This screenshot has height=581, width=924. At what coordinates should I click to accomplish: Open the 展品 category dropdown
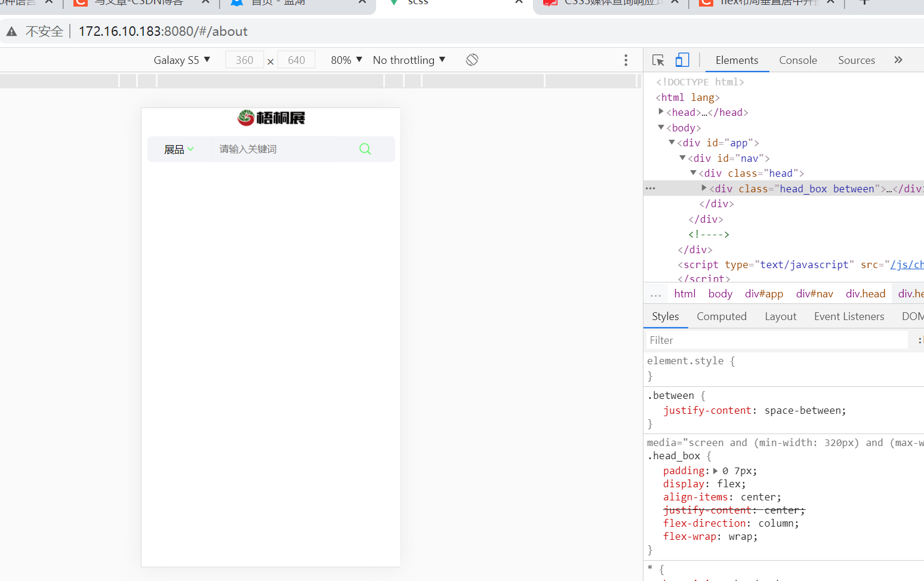[x=179, y=149]
